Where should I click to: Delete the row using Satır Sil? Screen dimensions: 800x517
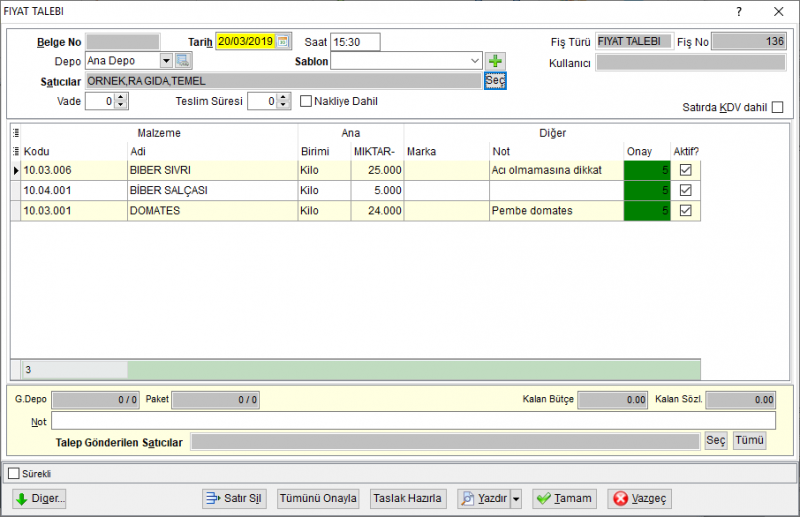(x=233, y=498)
